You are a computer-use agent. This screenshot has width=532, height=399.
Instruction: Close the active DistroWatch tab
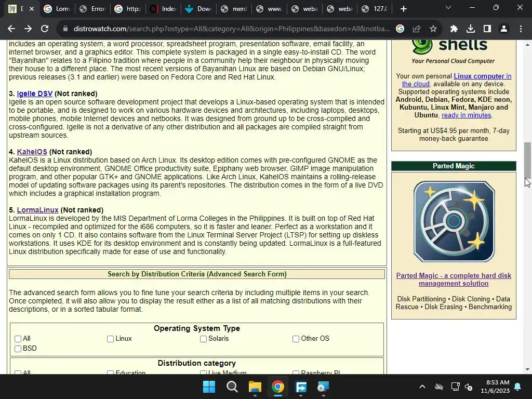pos(32,9)
